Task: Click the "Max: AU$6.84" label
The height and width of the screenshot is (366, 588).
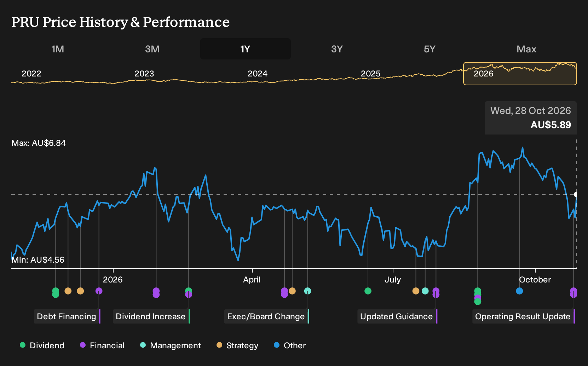Action: coord(39,143)
